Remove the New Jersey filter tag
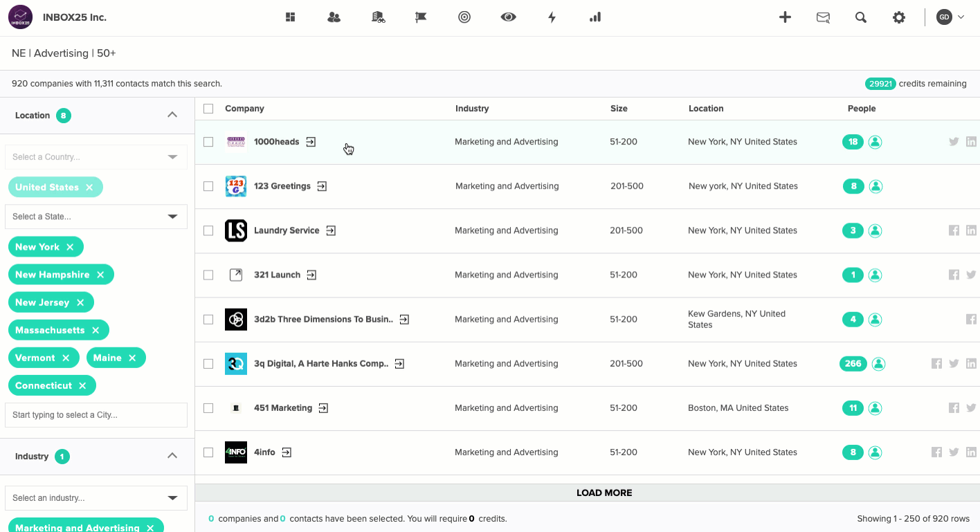980x532 pixels. click(80, 302)
